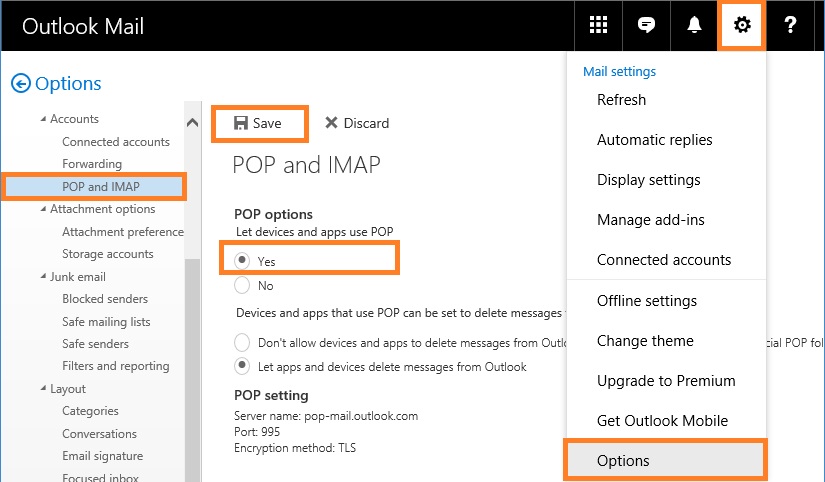This screenshot has height=482, width=825.
Task: Choose Get Outlook Mobile from the menu
Action: tap(662, 421)
